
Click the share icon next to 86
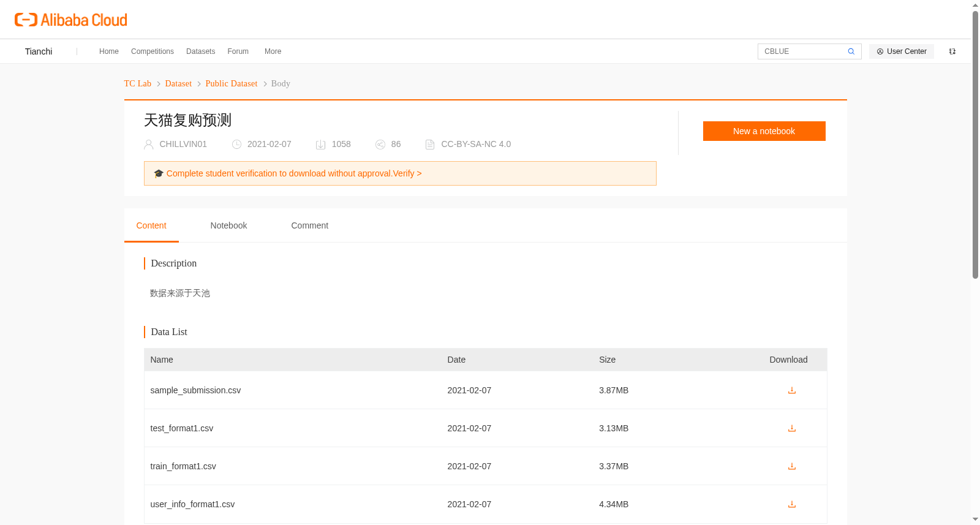[x=380, y=145]
